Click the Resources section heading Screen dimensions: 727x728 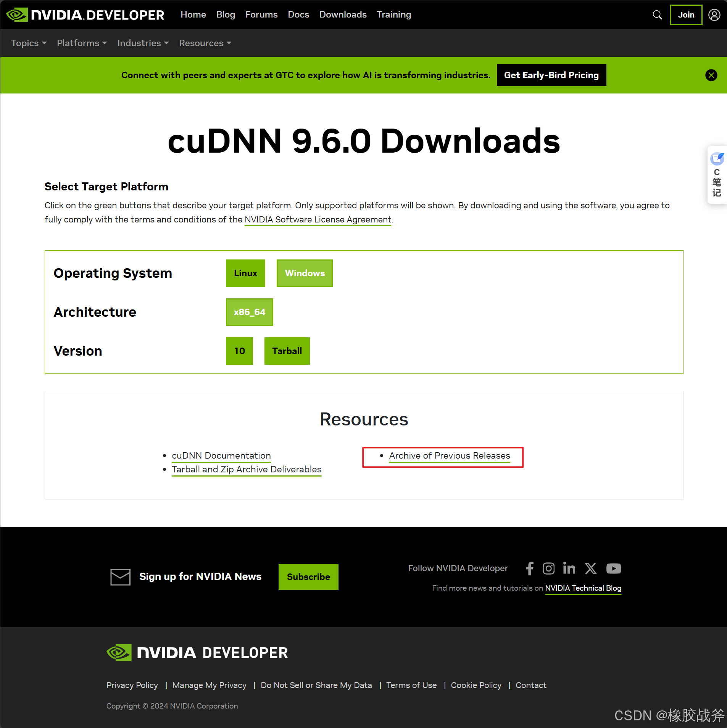364,419
